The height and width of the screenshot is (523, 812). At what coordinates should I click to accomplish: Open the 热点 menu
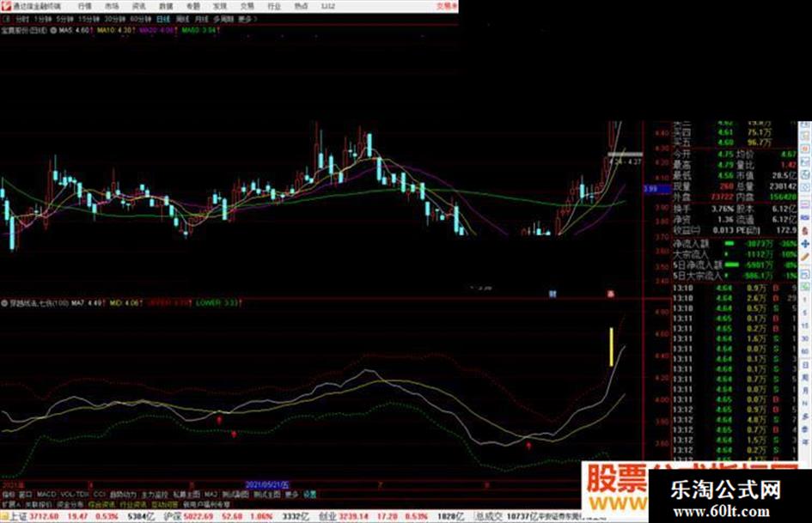point(301,6)
